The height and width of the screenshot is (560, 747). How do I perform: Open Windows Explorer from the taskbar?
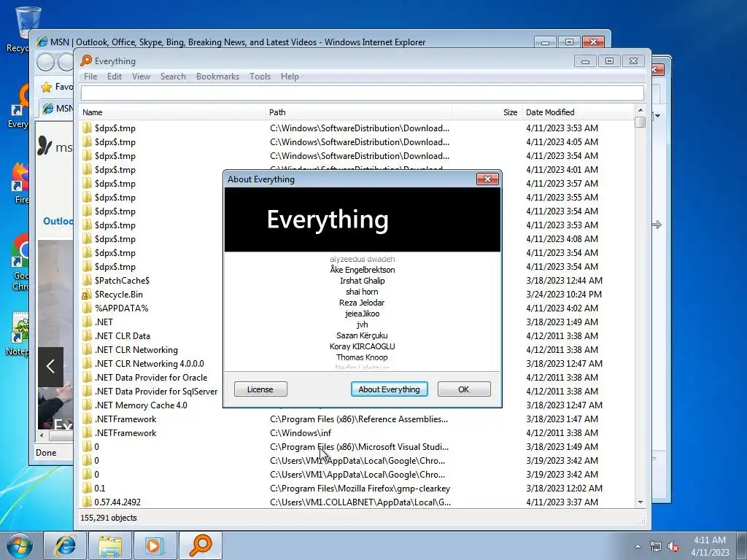point(110,545)
